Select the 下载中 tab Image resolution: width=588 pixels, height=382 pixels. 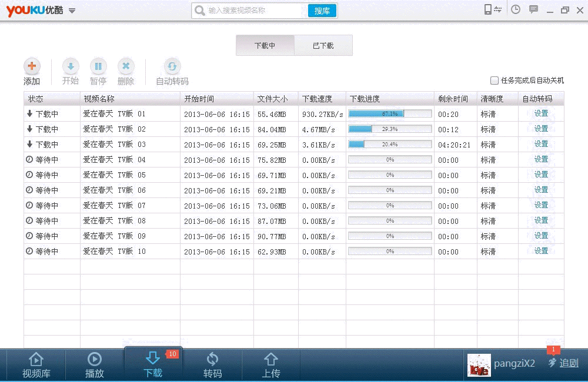point(265,45)
